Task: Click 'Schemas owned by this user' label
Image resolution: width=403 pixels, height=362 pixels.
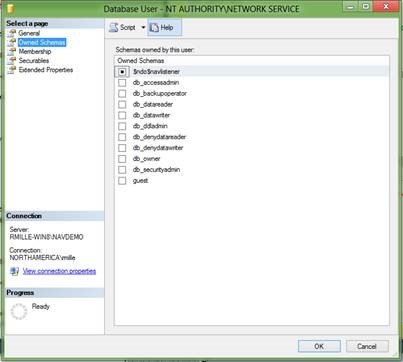Action: pos(155,50)
